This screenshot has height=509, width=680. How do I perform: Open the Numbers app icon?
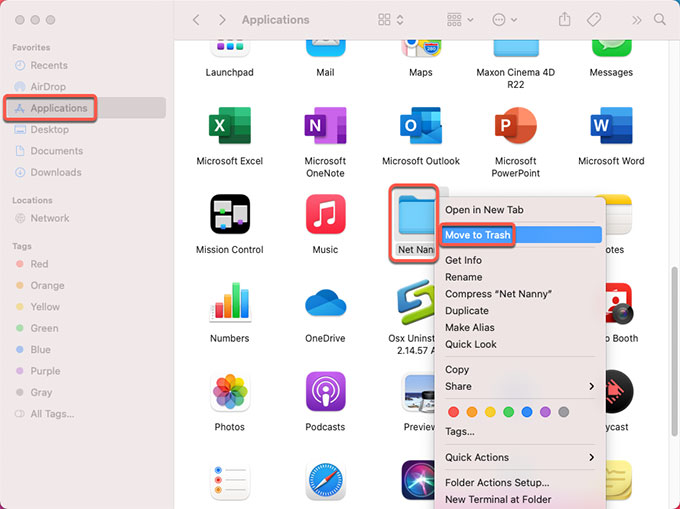pyautogui.click(x=229, y=304)
